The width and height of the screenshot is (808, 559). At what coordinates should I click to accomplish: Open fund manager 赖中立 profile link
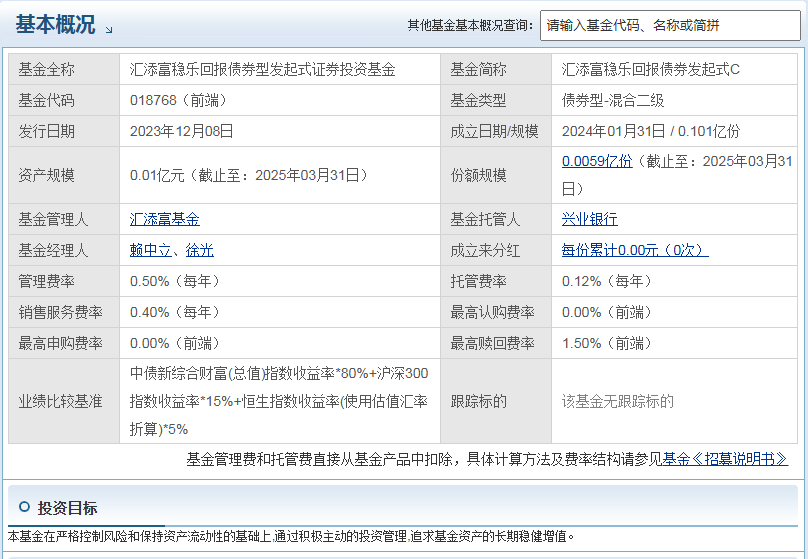(x=150, y=250)
